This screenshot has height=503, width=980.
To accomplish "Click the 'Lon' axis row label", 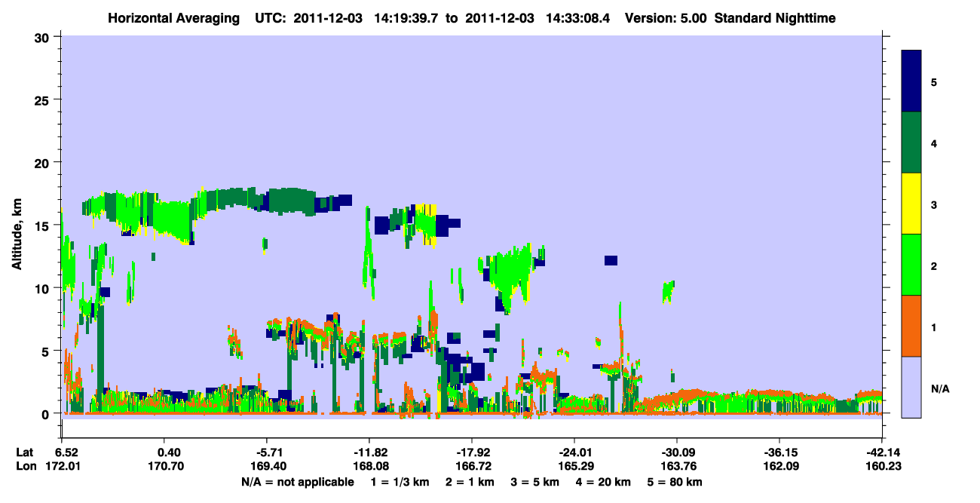I will click(25, 466).
